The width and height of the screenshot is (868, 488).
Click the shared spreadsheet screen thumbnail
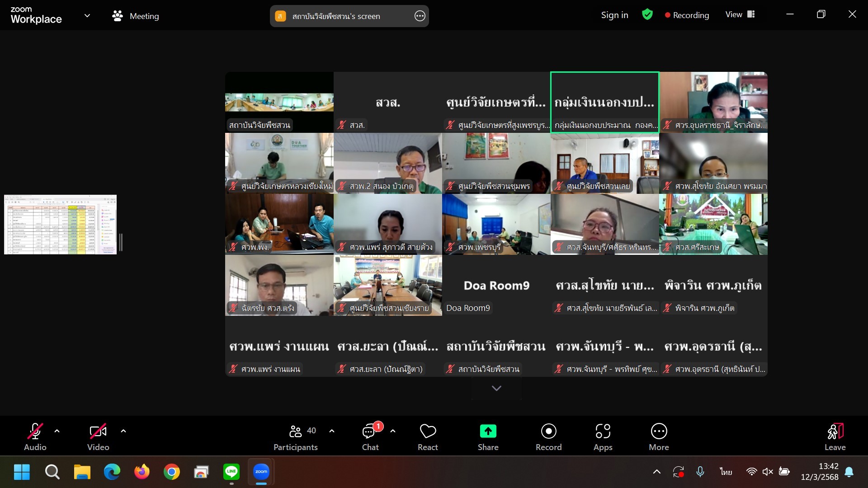[60, 225]
